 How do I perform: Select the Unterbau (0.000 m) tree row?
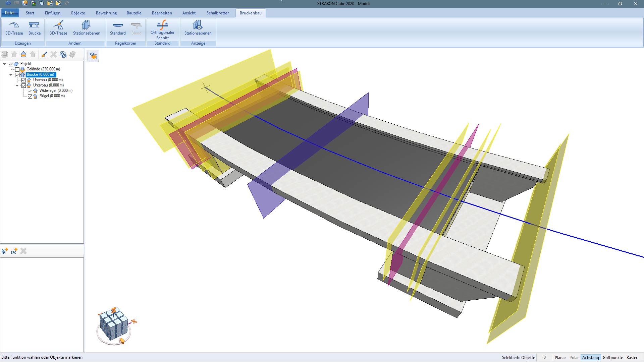click(48, 85)
